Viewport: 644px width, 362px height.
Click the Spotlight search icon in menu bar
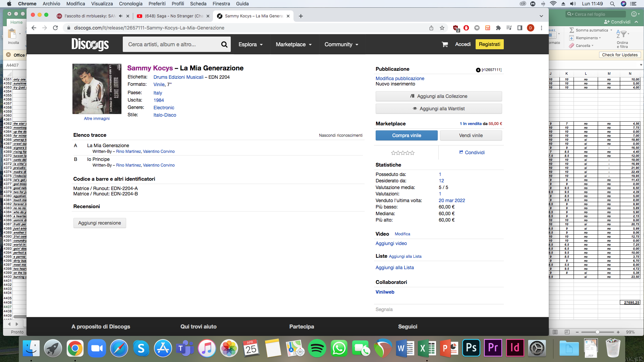pyautogui.click(x=612, y=4)
